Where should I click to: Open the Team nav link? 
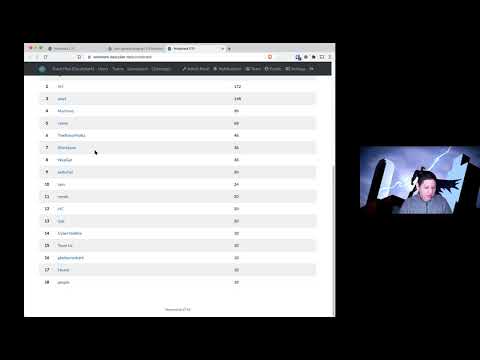pyautogui.click(x=253, y=69)
